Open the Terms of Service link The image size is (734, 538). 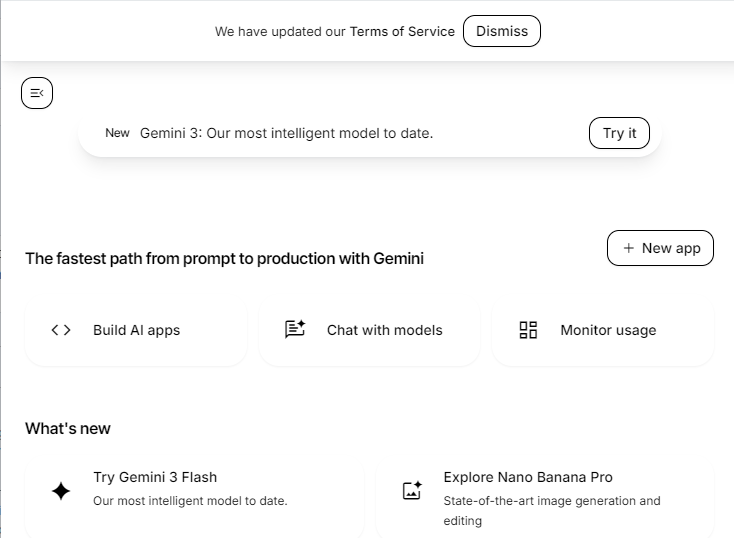click(402, 31)
